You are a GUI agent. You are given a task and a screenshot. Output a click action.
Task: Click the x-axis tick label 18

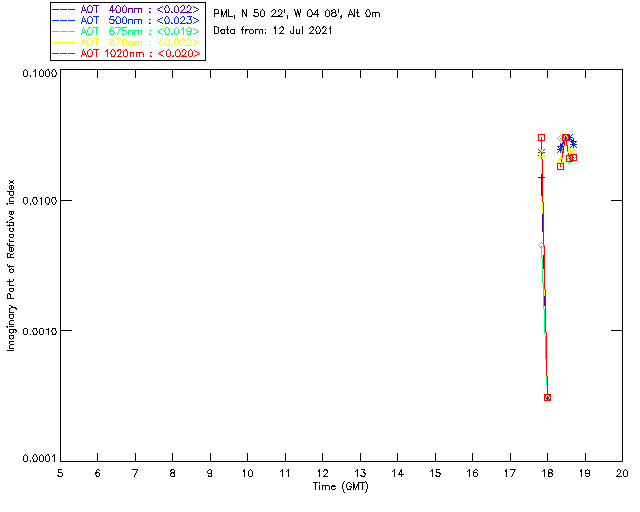point(547,473)
